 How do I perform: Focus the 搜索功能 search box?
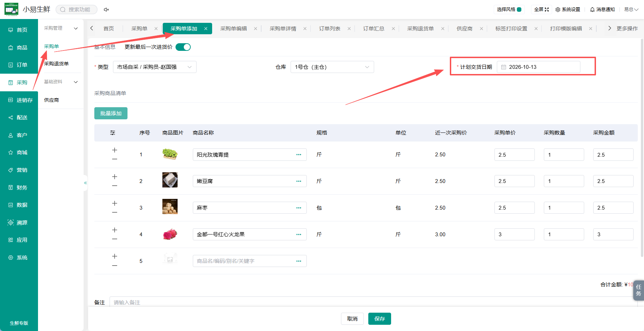point(76,10)
